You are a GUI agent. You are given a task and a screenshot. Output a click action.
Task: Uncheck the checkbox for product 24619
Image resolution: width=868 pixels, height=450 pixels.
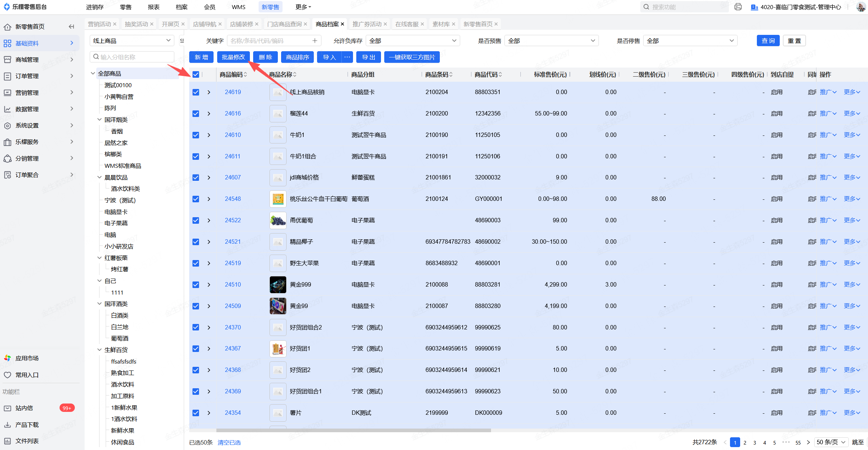click(196, 92)
